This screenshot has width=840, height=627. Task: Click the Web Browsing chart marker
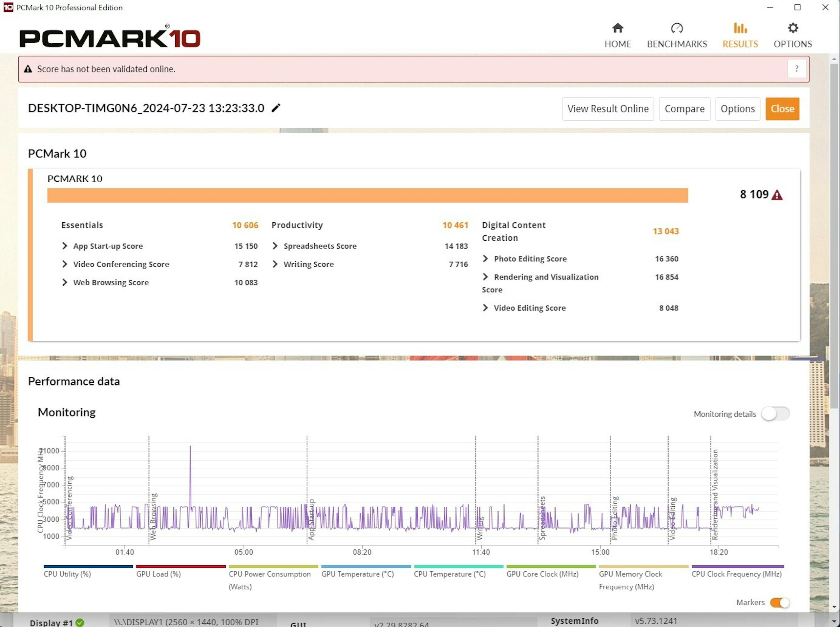point(154,516)
